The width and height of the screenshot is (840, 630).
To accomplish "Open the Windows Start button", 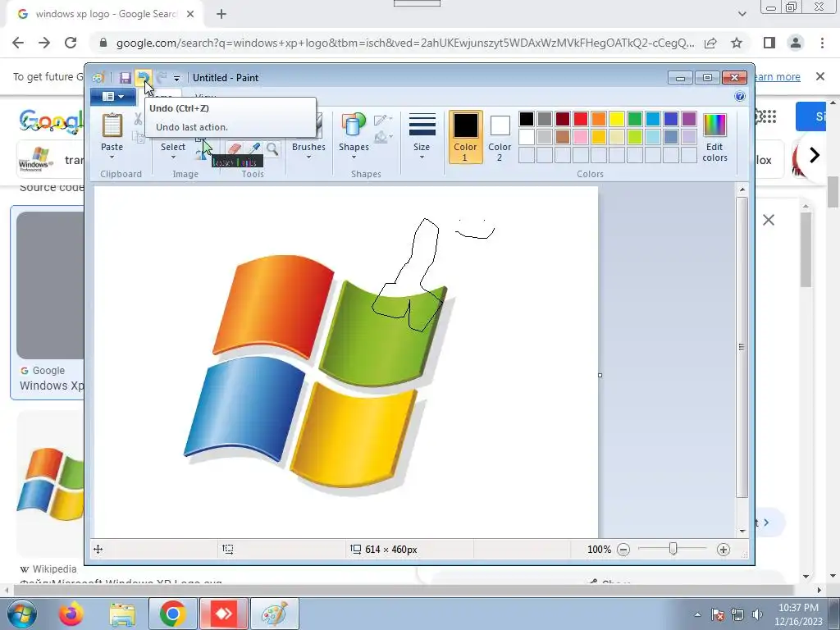I will (x=21, y=614).
